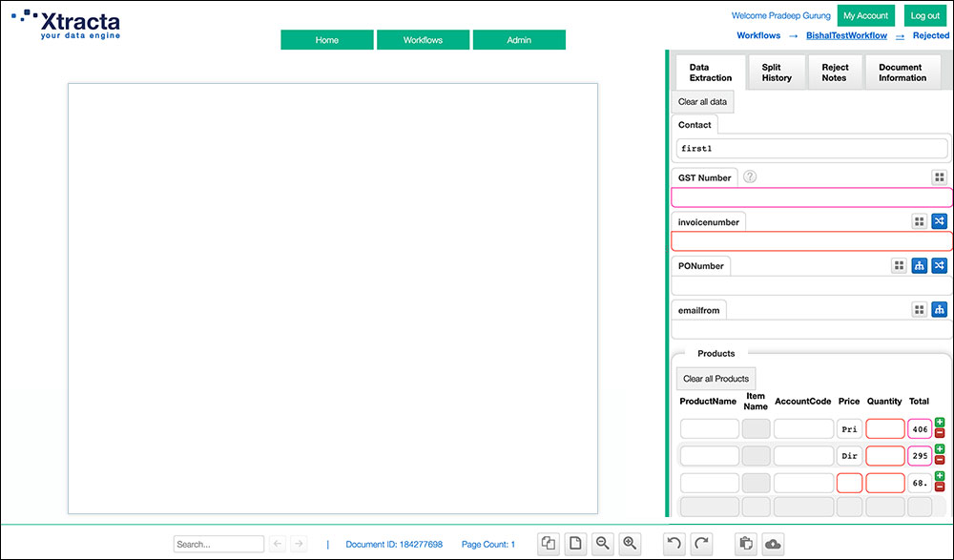Click the cloud download icon
Viewport: 954px width, 560px height.
click(773, 543)
